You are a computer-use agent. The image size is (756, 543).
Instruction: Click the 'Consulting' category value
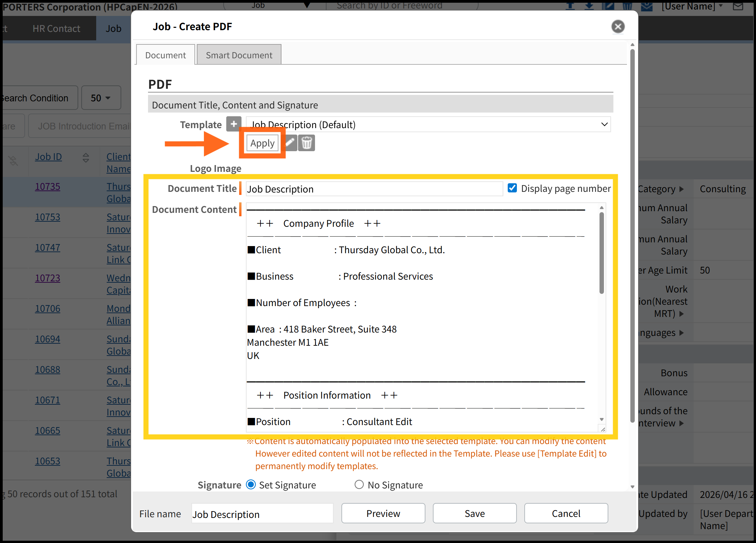pos(723,189)
